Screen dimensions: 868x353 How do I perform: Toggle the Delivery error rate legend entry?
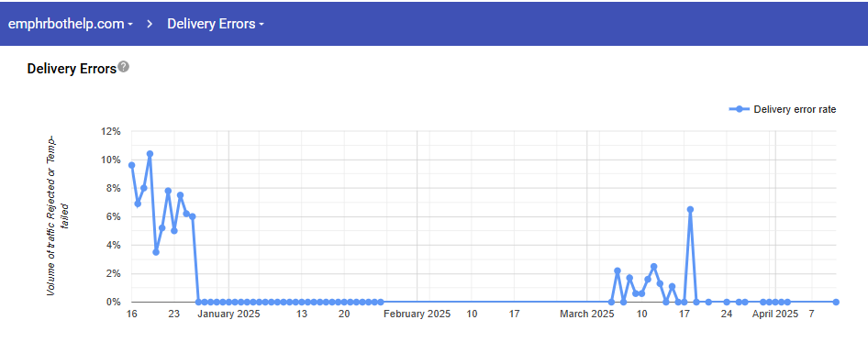pos(783,109)
